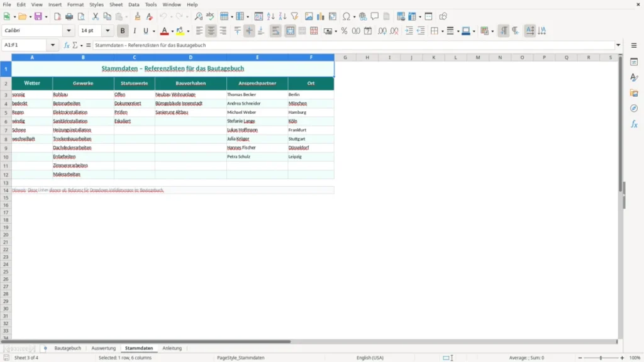644x362 pixels.
Task: Toggle Italic formatting
Action: click(135, 31)
